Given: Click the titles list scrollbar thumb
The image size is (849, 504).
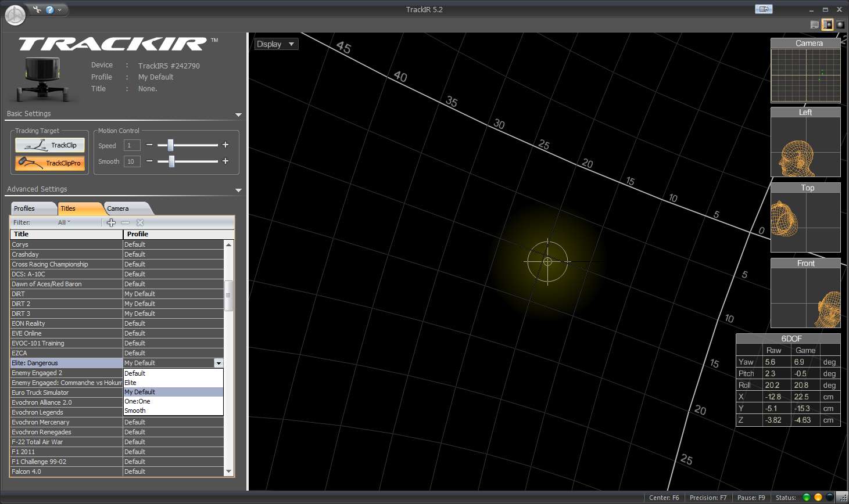Looking at the screenshot, I should coord(228,296).
